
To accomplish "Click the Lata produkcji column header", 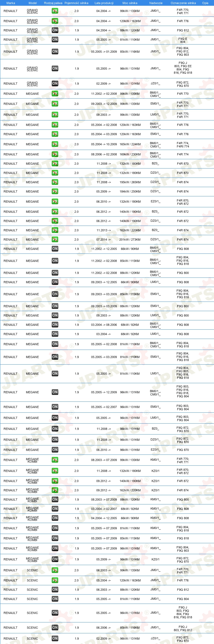I will pyautogui.click(x=104, y=3).
